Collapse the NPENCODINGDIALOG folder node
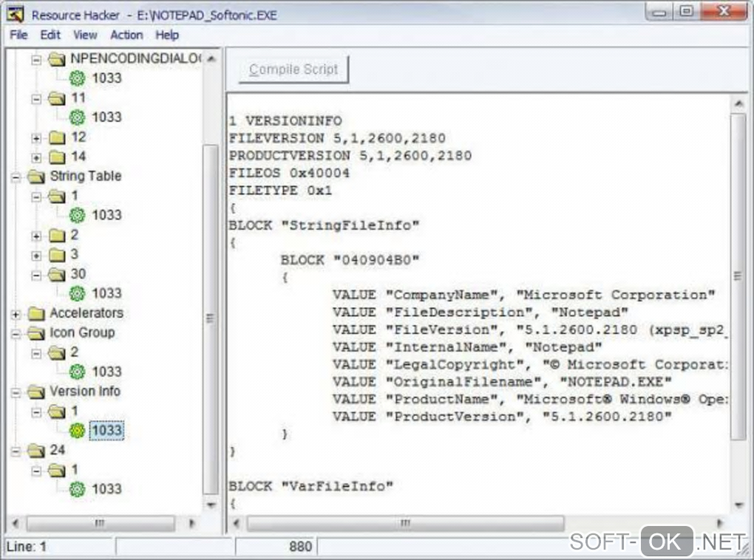The width and height of the screenshot is (754, 560). [36, 60]
